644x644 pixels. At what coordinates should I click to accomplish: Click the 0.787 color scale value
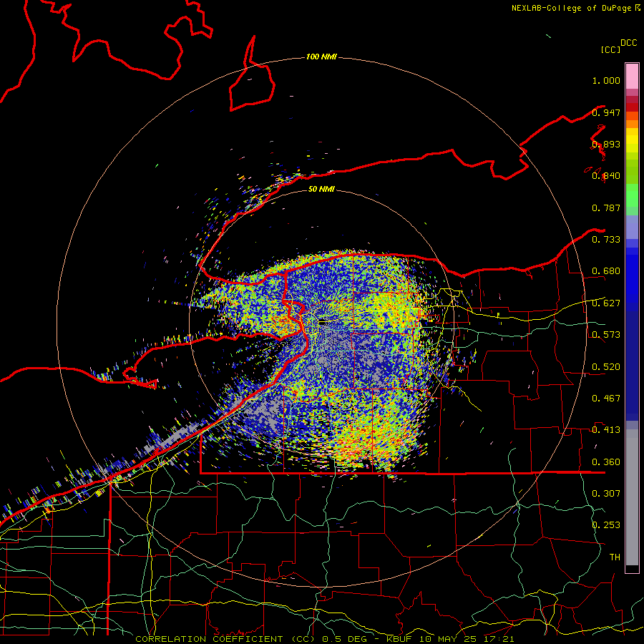[x=606, y=208]
